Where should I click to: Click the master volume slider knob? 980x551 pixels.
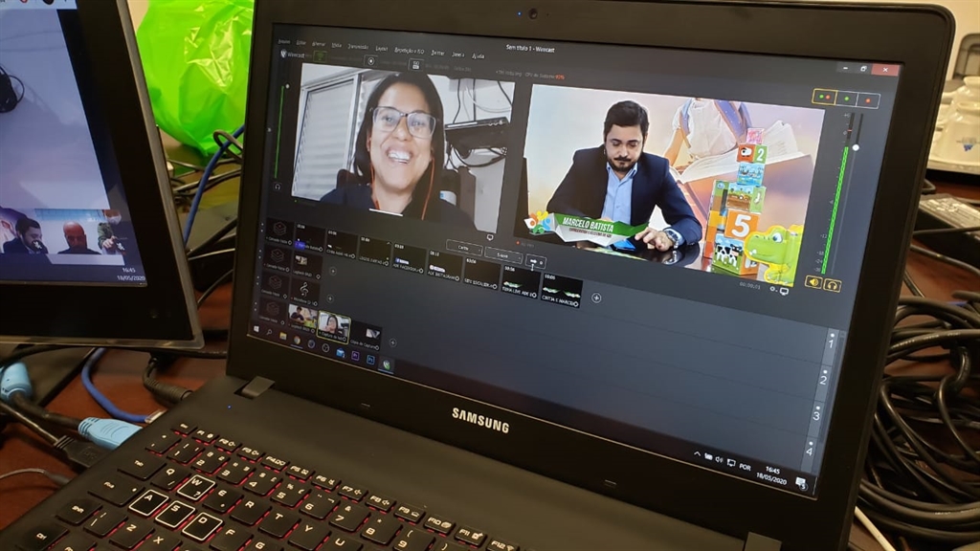point(856,147)
